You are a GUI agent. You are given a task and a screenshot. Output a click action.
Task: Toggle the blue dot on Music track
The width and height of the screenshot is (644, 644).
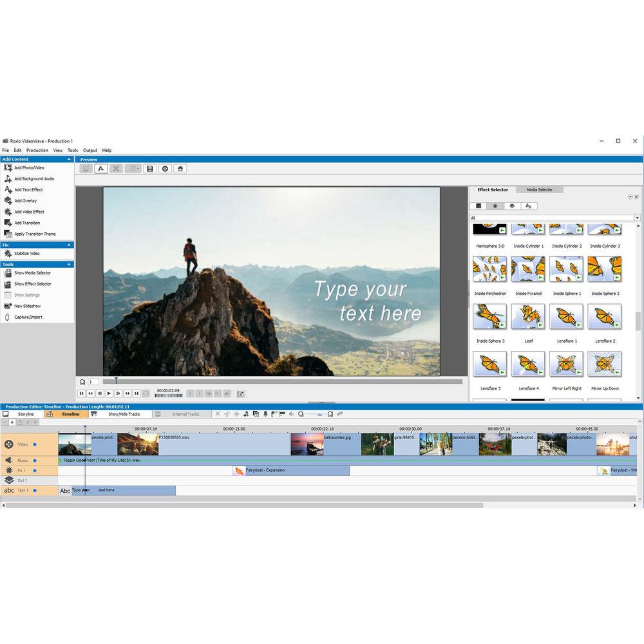tap(35, 460)
